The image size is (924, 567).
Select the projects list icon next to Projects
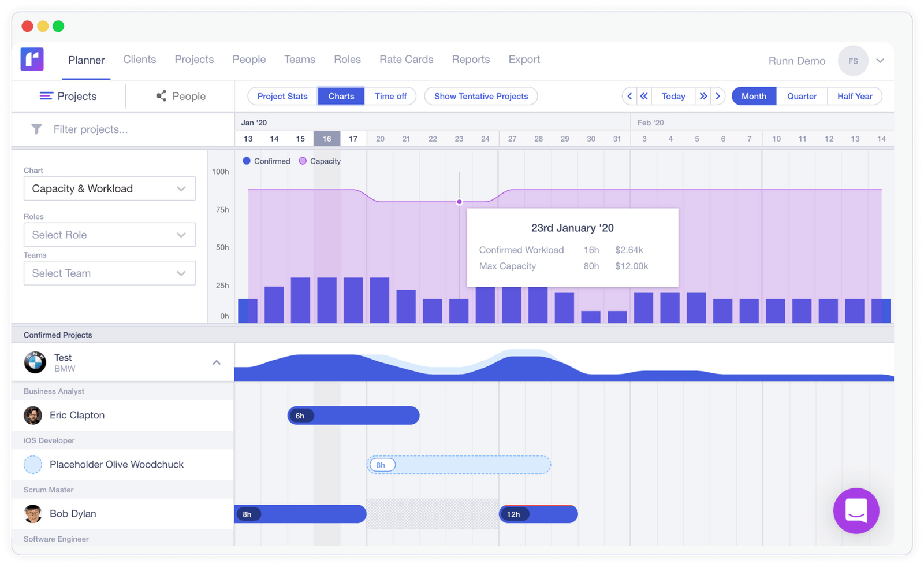click(46, 96)
